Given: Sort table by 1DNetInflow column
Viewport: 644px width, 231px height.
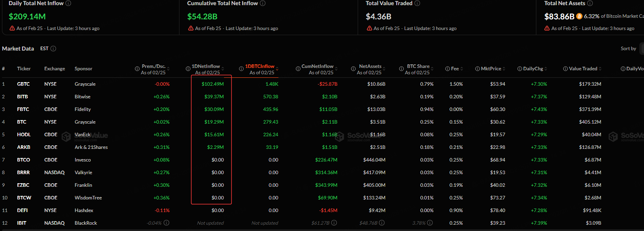Looking at the screenshot, I should click(x=223, y=69).
